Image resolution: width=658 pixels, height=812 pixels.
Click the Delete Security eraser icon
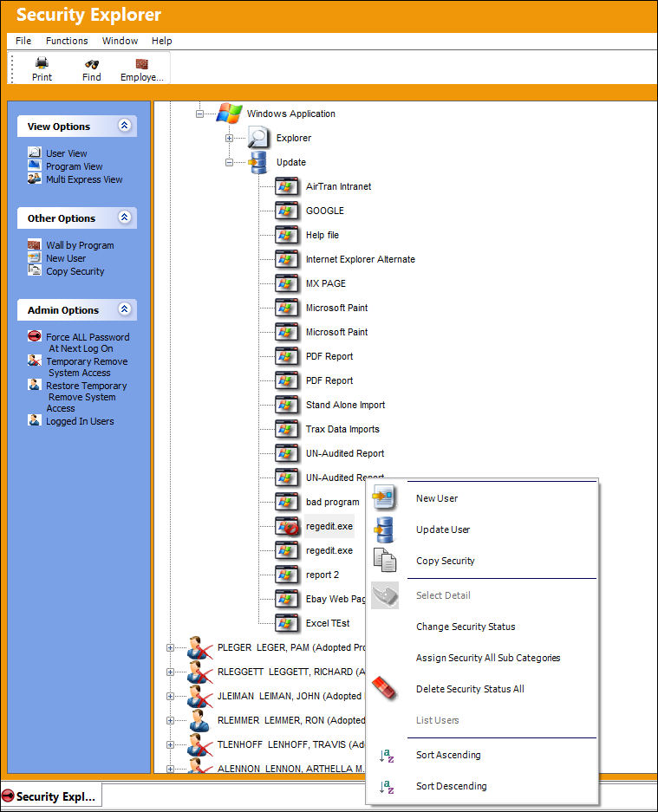coord(384,689)
